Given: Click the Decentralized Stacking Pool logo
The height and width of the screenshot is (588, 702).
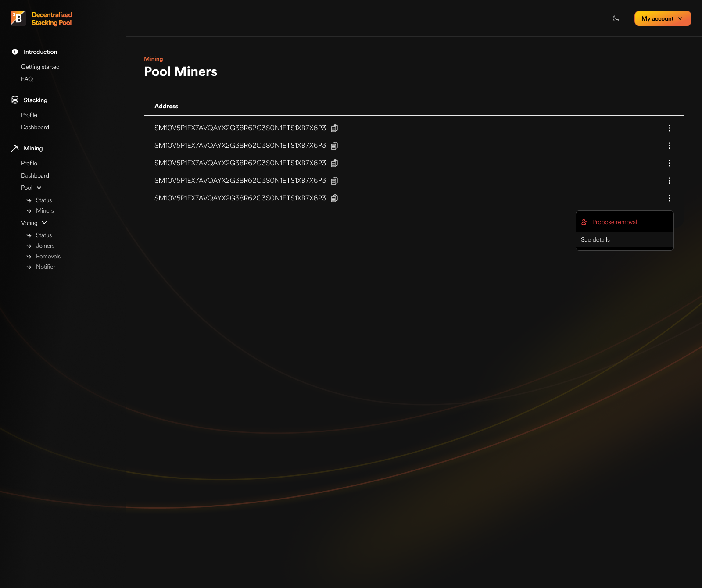Looking at the screenshot, I should pos(42,18).
